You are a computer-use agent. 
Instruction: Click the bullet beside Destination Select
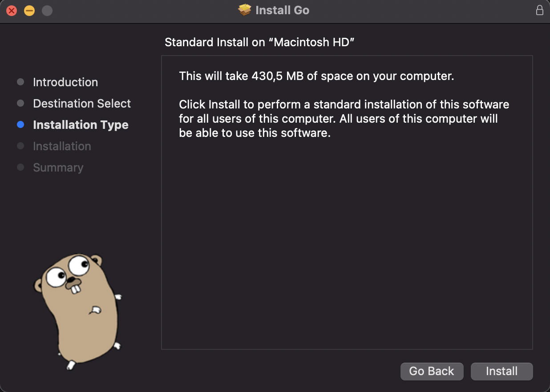[x=20, y=104]
